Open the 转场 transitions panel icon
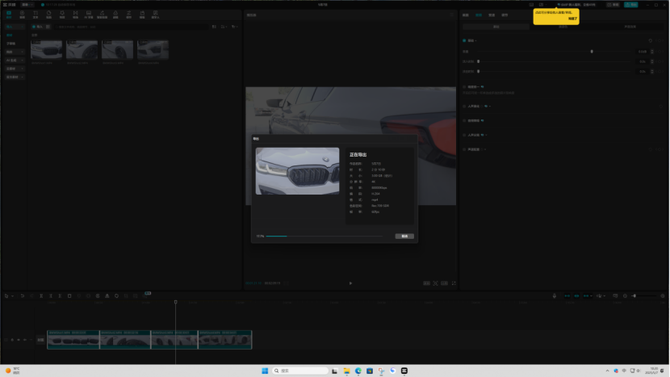670x377 pixels. coord(75,15)
